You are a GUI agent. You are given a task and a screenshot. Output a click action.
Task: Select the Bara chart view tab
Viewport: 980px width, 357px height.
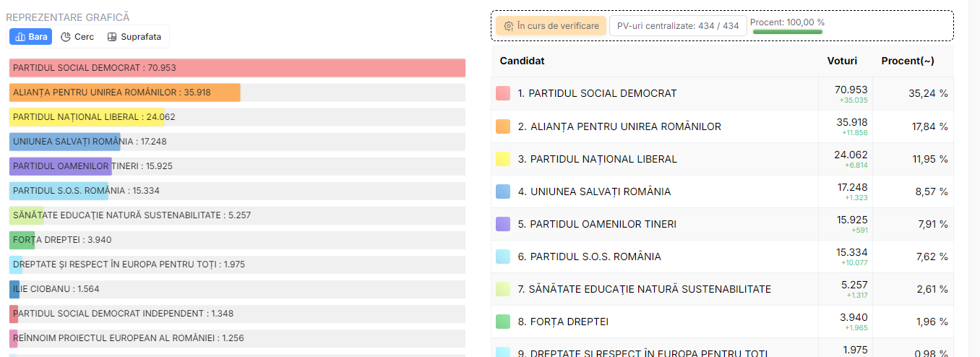pos(30,37)
